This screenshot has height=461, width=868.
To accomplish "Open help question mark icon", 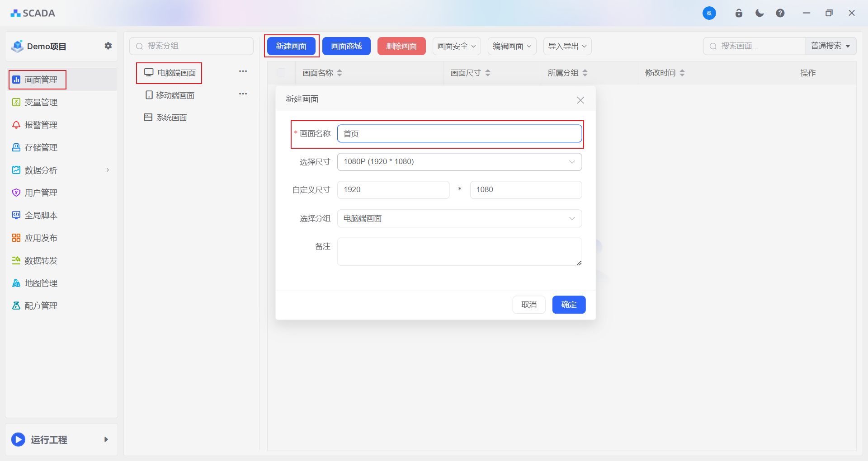I will [780, 13].
